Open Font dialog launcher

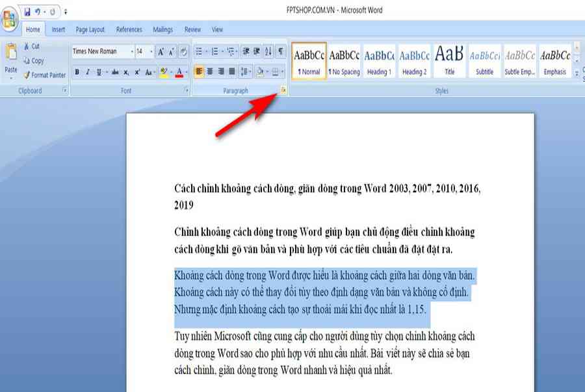coord(186,90)
